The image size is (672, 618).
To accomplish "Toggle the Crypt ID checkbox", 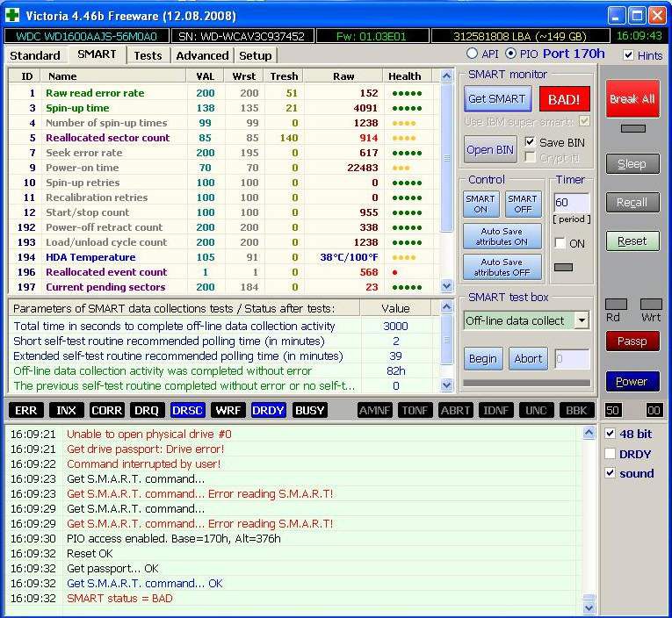I will 531,157.
